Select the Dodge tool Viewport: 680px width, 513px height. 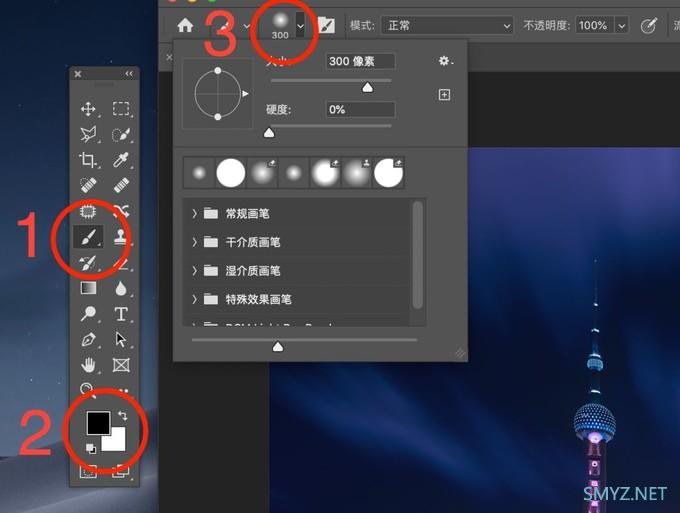88,314
